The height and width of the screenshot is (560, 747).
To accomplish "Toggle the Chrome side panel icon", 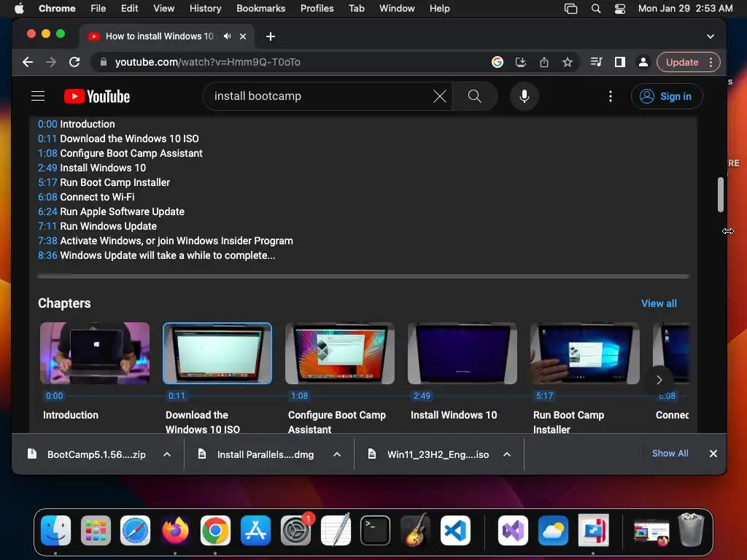I will [x=620, y=62].
